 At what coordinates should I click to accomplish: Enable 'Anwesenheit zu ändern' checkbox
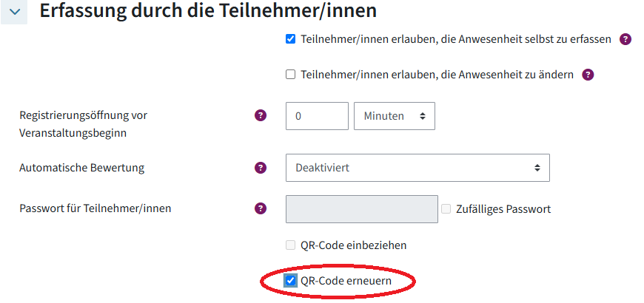pyautogui.click(x=291, y=74)
